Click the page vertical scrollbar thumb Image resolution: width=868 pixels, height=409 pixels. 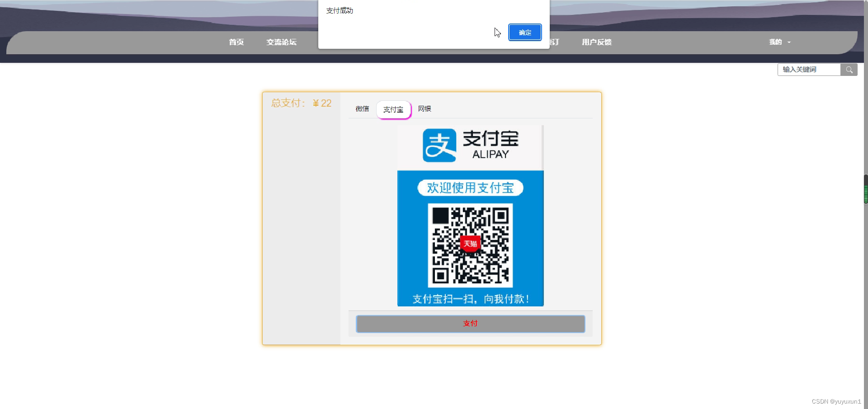(866, 189)
